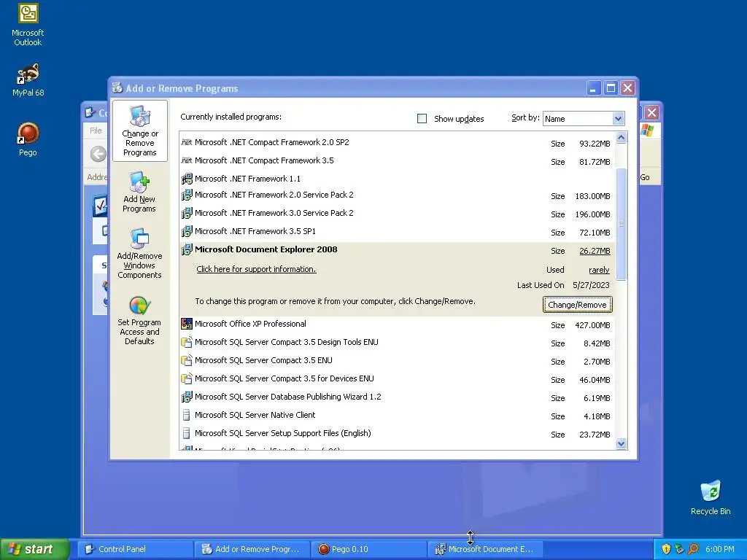Select Change or Remove Programs sidebar icon
This screenshot has height=560, width=747.
click(x=139, y=131)
